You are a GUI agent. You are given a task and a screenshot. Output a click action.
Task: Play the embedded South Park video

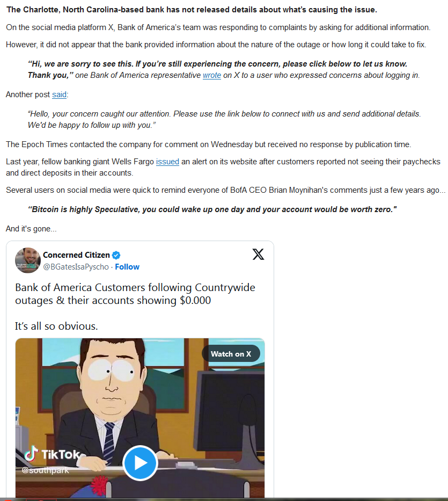click(x=140, y=463)
